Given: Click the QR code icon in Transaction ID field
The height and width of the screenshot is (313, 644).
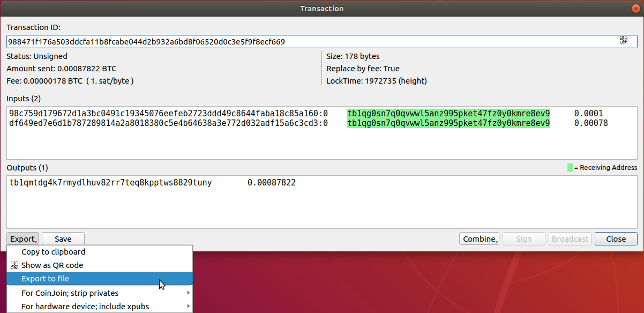Looking at the screenshot, I should [x=623, y=40].
